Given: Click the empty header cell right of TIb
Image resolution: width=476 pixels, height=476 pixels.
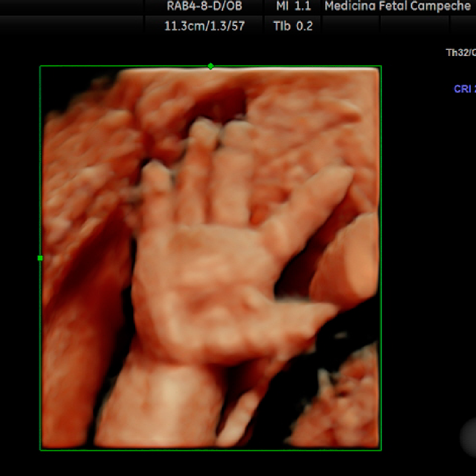Looking at the screenshot, I should [x=350, y=26].
